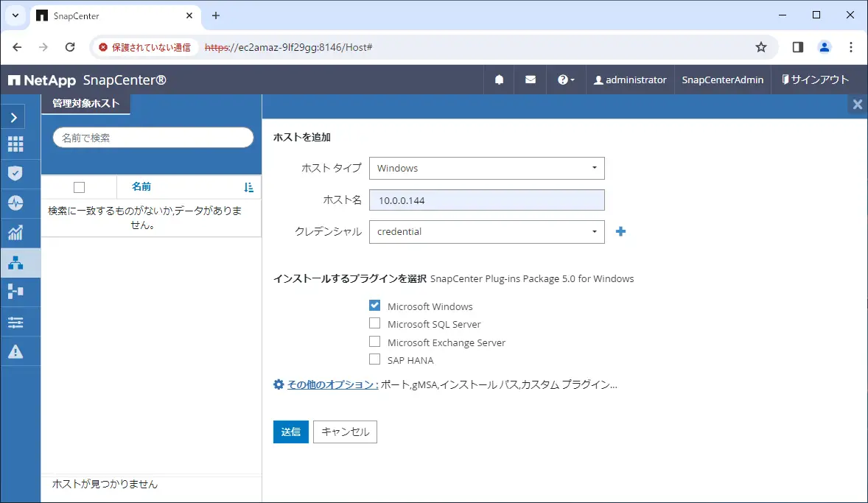
Task: Expand the left navigation sidebar
Action: tap(15, 117)
